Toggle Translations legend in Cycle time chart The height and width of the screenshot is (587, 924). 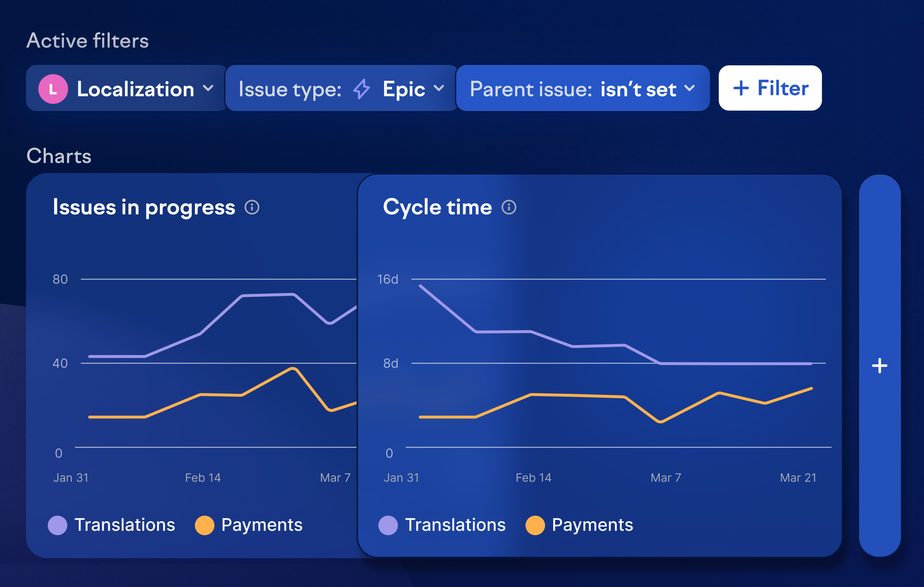coord(442,525)
